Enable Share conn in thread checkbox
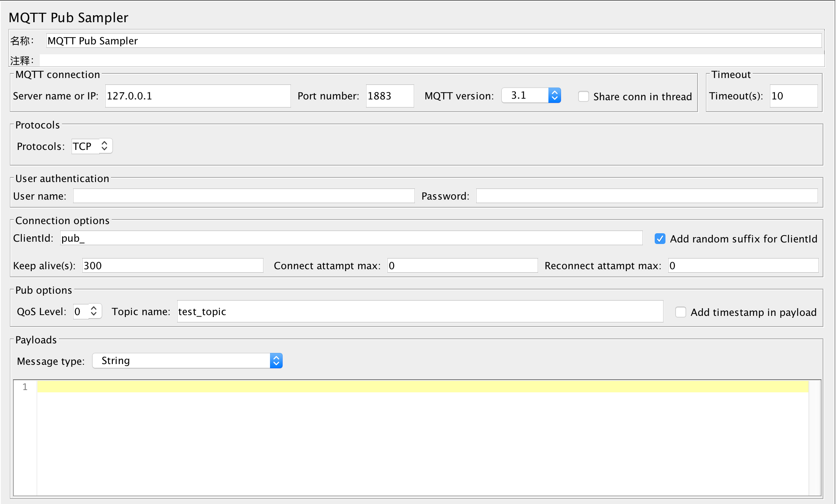836x504 pixels. point(583,96)
